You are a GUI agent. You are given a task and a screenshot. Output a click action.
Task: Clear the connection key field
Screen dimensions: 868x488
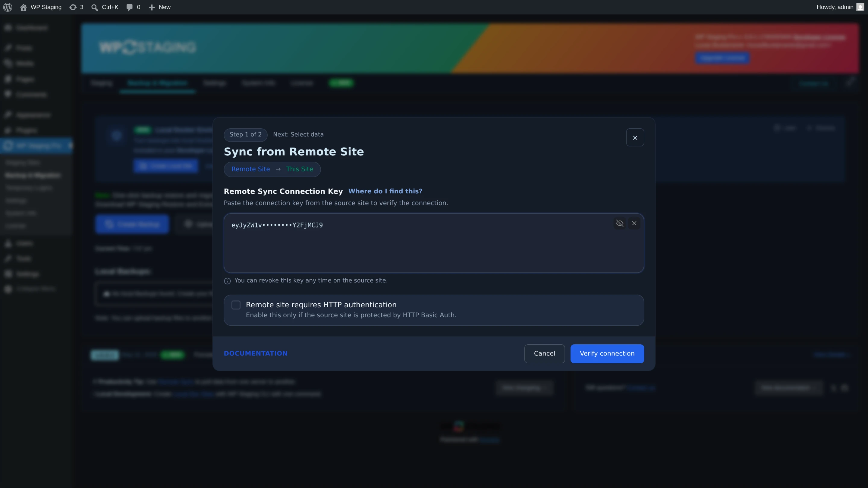point(634,223)
